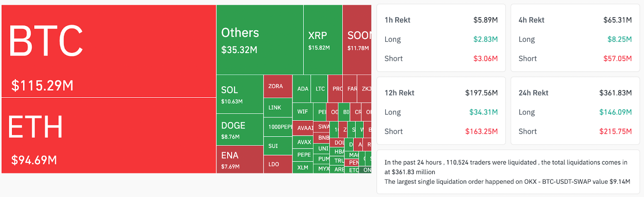Image resolution: width=644 pixels, height=197 pixels.
Task: Select the SOL $10.63M tile
Action: coord(240,94)
